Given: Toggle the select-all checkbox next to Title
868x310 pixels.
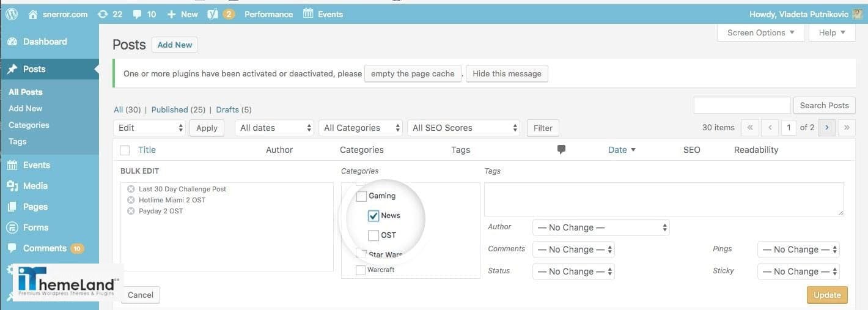Looking at the screenshot, I should pos(125,150).
